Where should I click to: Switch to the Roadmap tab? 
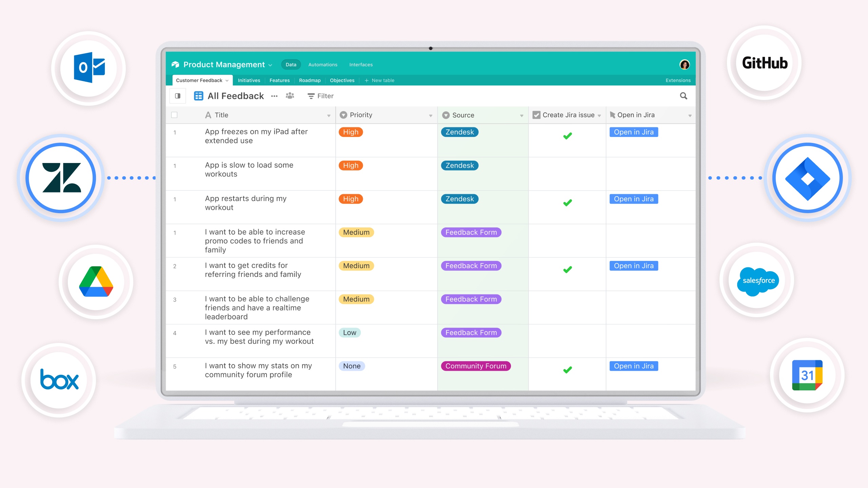click(x=310, y=80)
